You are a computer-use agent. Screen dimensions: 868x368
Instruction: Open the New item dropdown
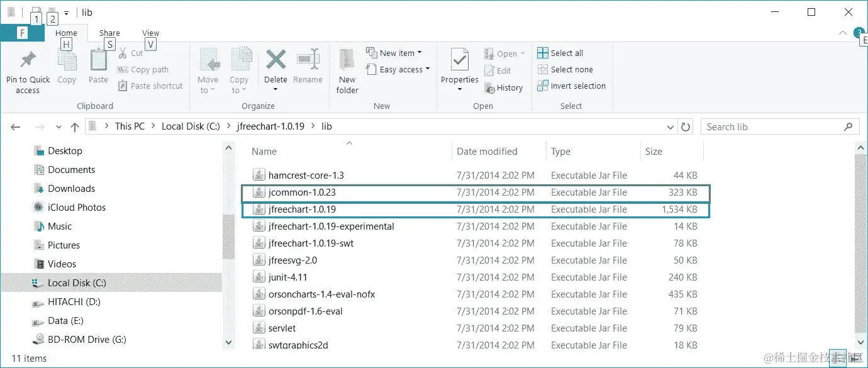point(394,53)
